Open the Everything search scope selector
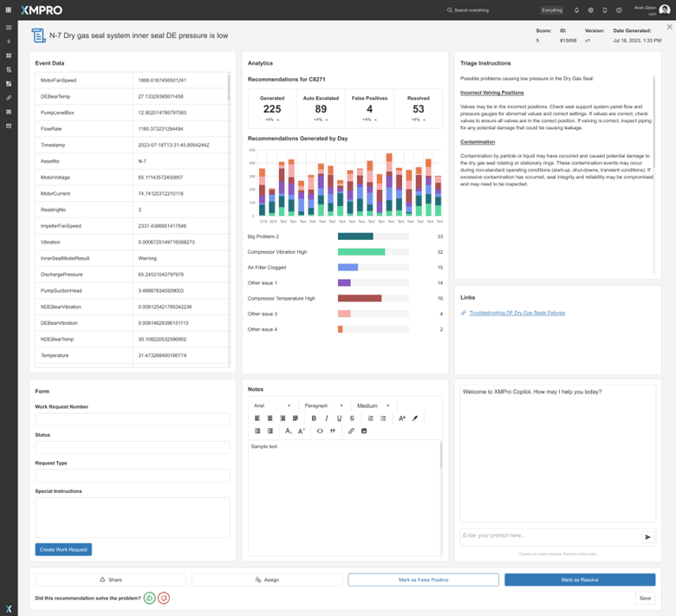 click(552, 10)
